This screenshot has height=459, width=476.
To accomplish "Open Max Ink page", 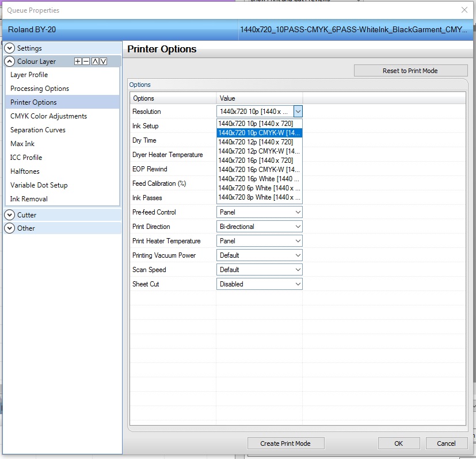I will 62,143.
